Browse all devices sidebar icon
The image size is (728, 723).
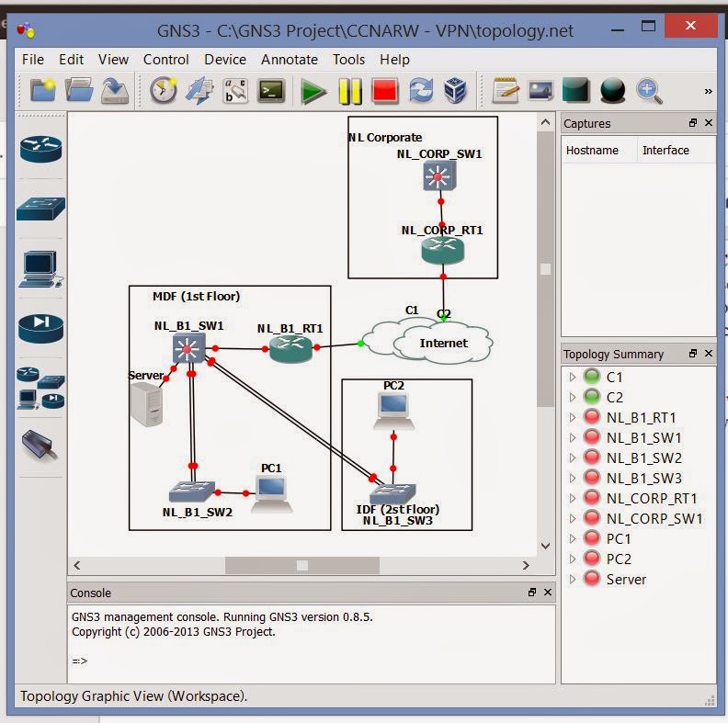click(x=40, y=389)
